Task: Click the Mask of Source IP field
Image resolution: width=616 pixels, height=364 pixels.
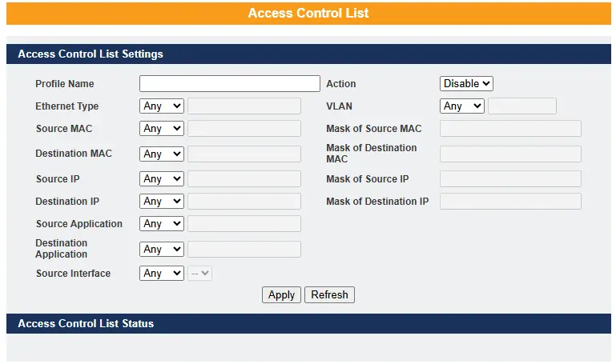Action: (x=510, y=179)
